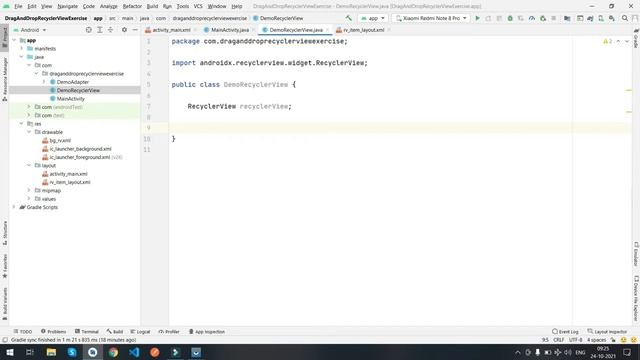Open Windows notification center icon
Screen dimensions: 640x360
tap(627, 352)
